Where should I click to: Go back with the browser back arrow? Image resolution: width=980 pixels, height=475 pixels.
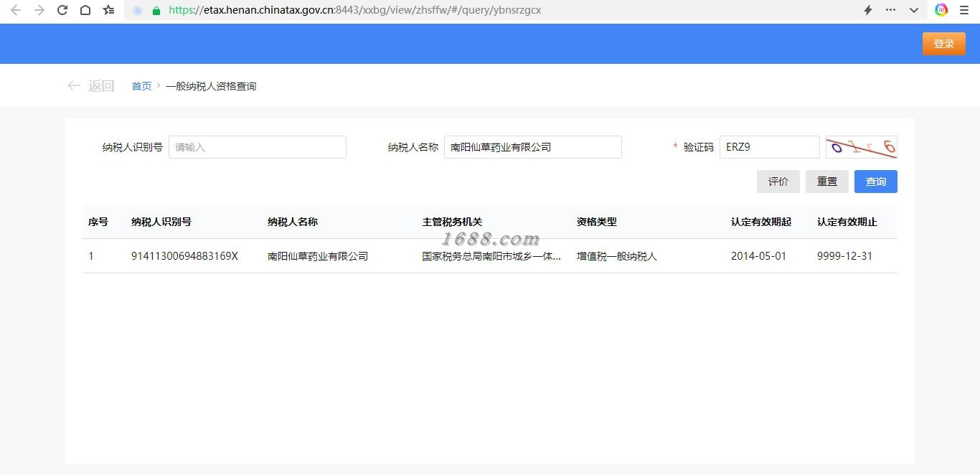(x=16, y=10)
